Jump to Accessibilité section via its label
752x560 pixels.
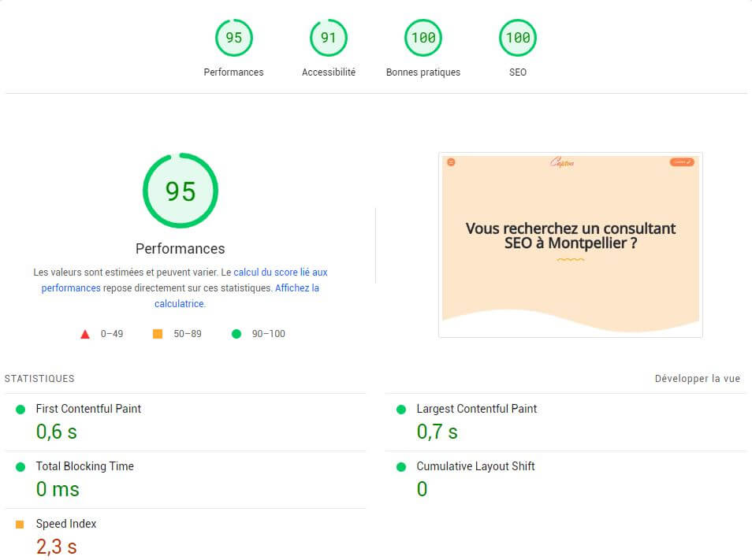[x=328, y=72]
